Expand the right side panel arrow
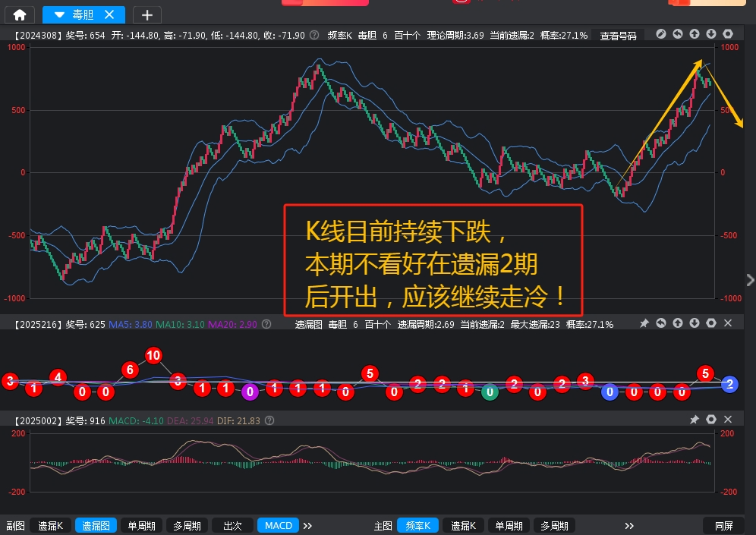 click(x=750, y=280)
